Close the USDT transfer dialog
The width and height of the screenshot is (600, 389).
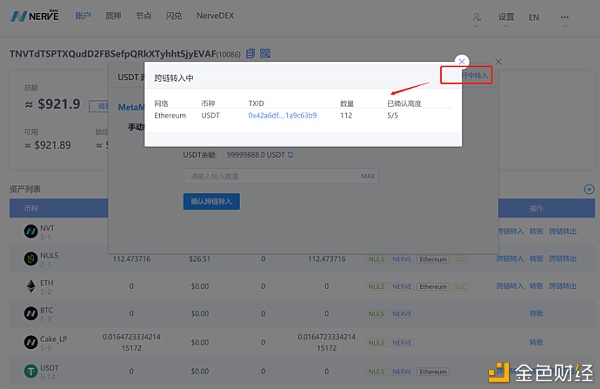498,62
